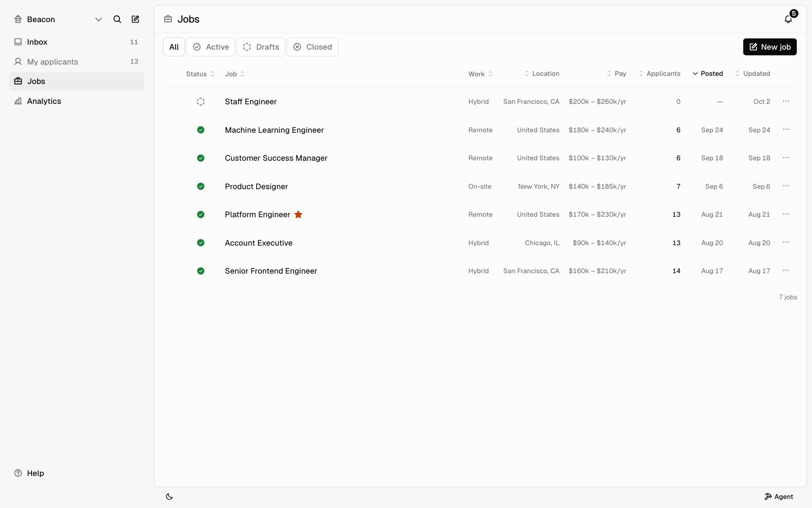This screenshot has width=812, height=508.
Task: Open the Agent panel
Action: pyautogui.click(x=779, y=496)
